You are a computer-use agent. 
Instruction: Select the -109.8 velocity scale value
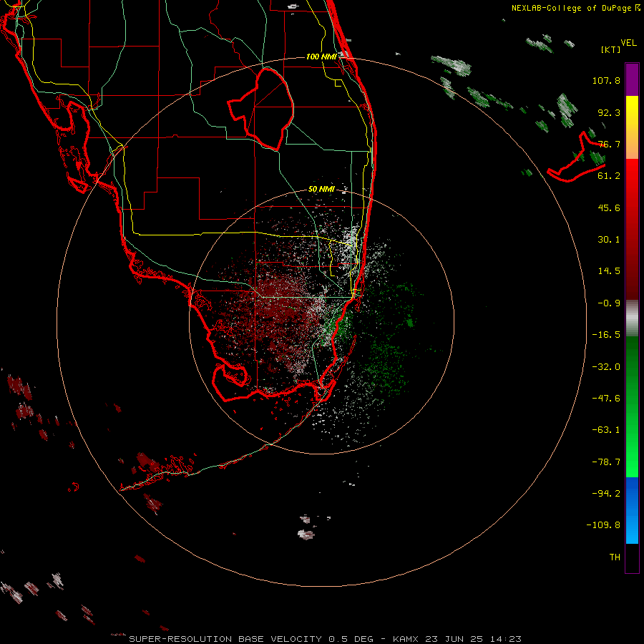tap(603, 525)
